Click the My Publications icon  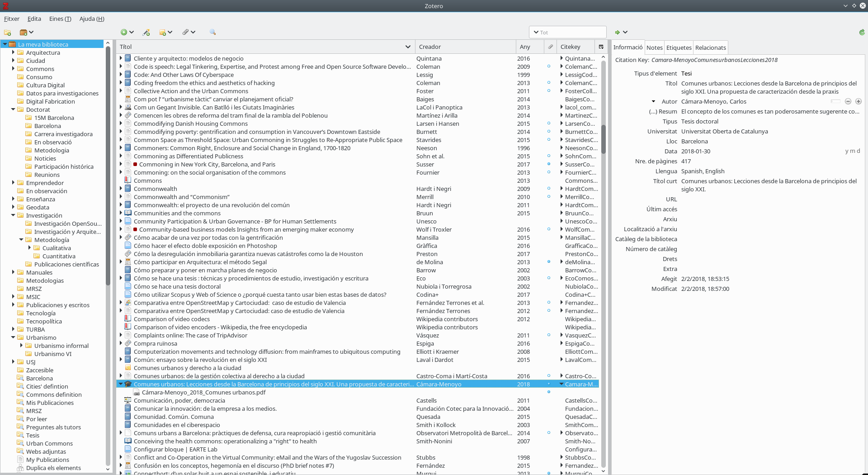[x=20, y=460]
